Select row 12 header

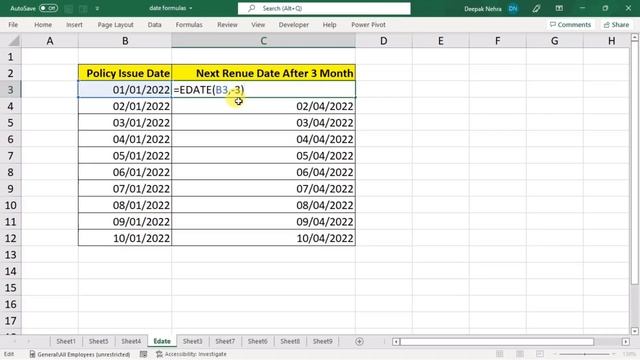tap(11, 238)
